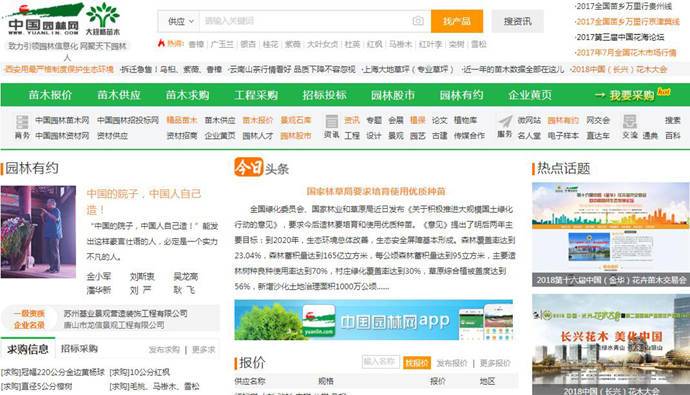Click the 服务 paper-plane icon
This screenshot has width=690, height=395.
tap(505, 121)
